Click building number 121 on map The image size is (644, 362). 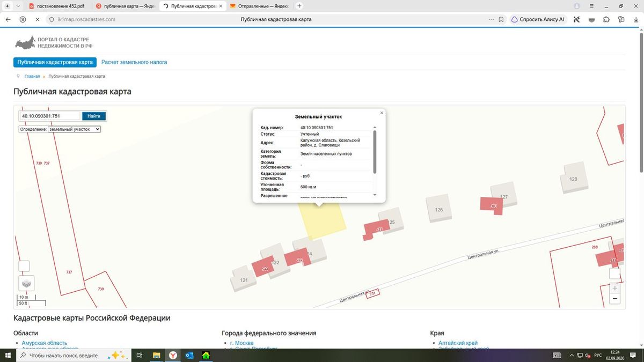coord(244,280)
